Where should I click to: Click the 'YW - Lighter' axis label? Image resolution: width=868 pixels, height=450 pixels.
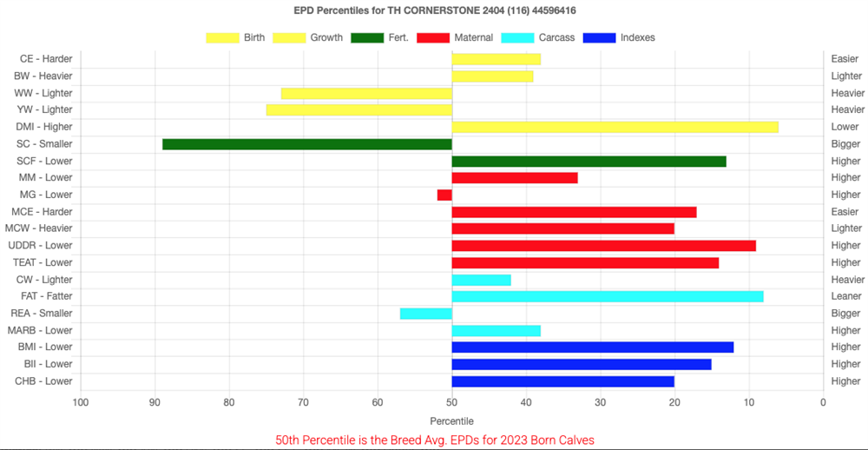pos(45,109)
